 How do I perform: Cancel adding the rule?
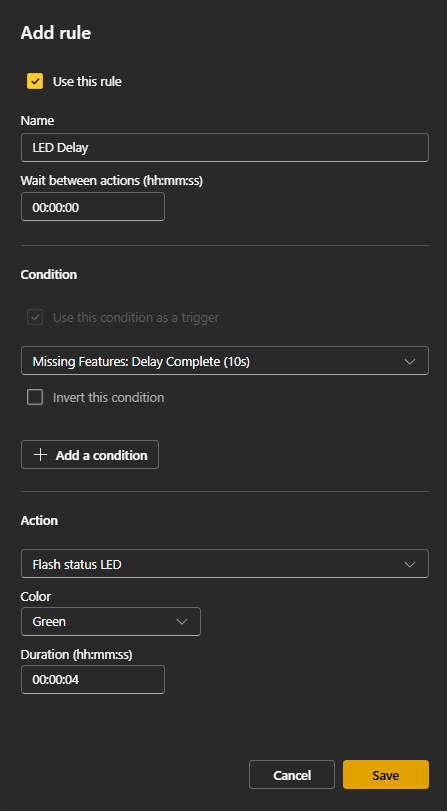coord(292,774)
